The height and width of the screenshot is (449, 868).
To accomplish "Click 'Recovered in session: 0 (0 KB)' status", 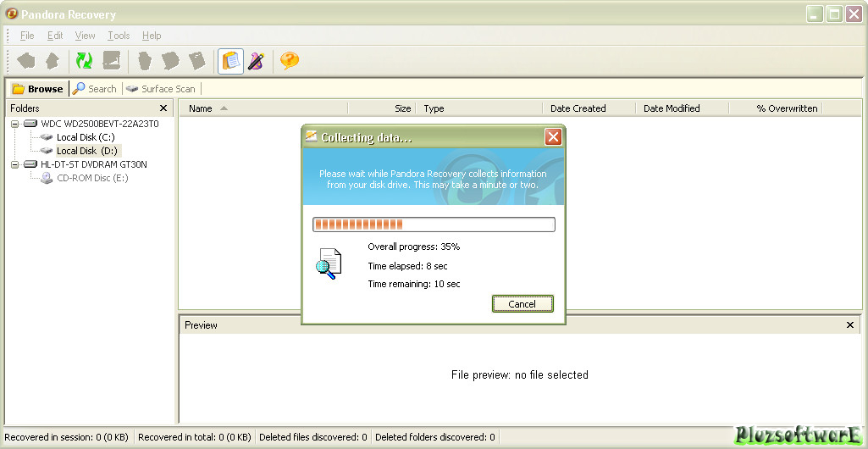I will (66, 437).
